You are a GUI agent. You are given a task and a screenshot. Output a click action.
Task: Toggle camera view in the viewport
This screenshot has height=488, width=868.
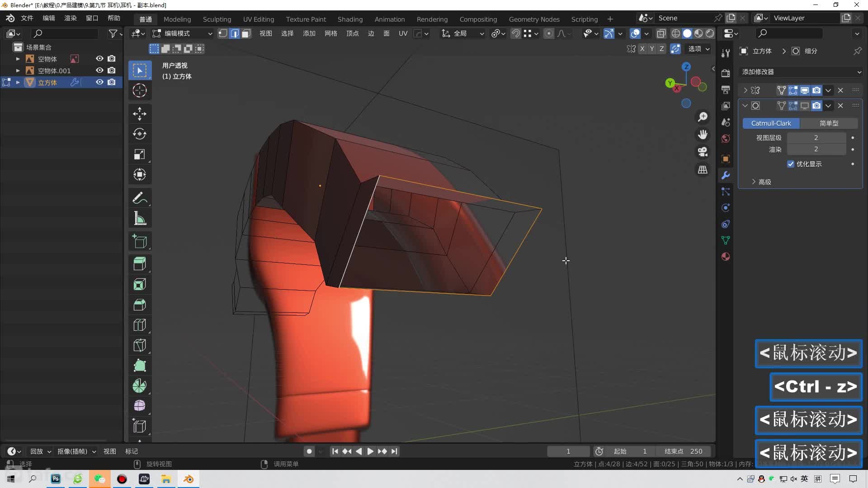click(x=703, y=152)
